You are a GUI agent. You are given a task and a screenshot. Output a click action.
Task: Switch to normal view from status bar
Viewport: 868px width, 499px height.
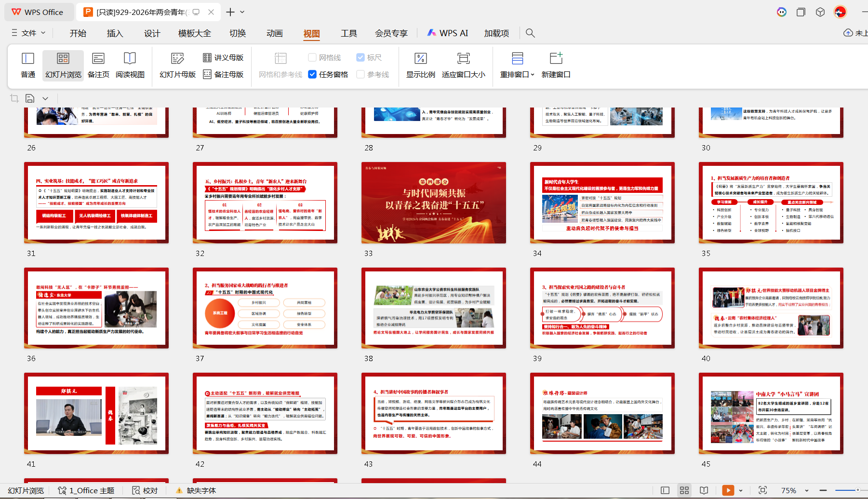(665, 490)
